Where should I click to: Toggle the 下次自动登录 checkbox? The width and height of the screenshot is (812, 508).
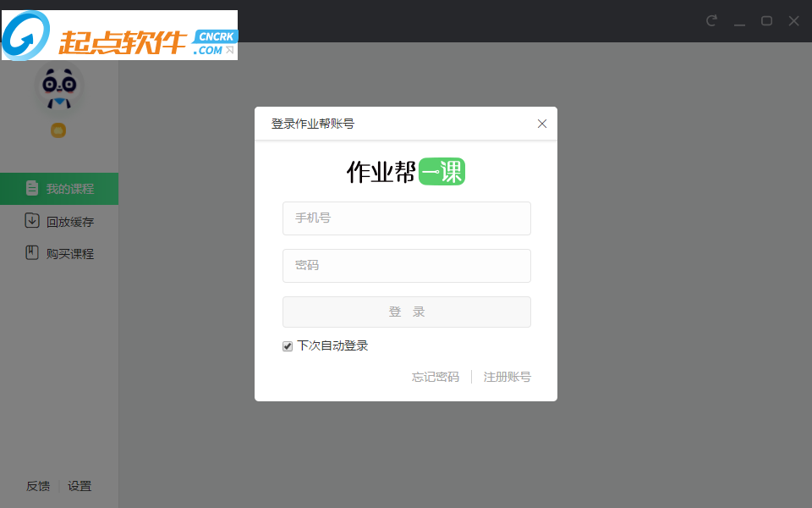click(x=288, y=346)
